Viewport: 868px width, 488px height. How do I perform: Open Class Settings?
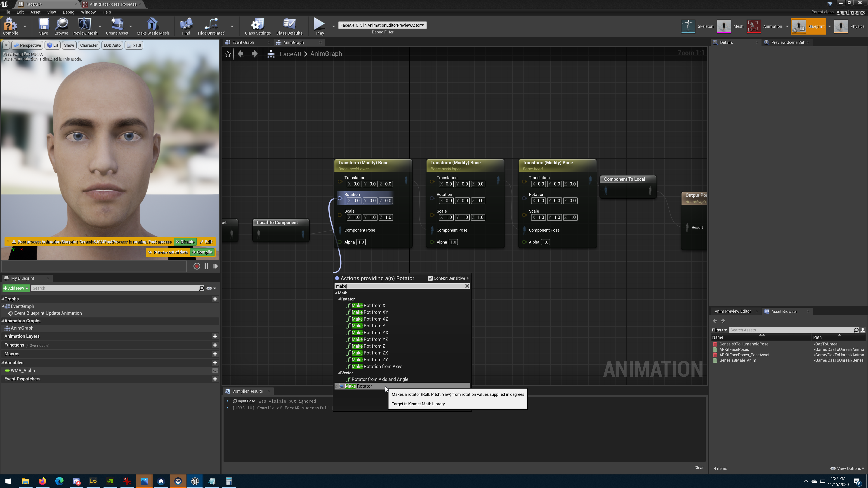pyautogui.click(x=258, y=26)
